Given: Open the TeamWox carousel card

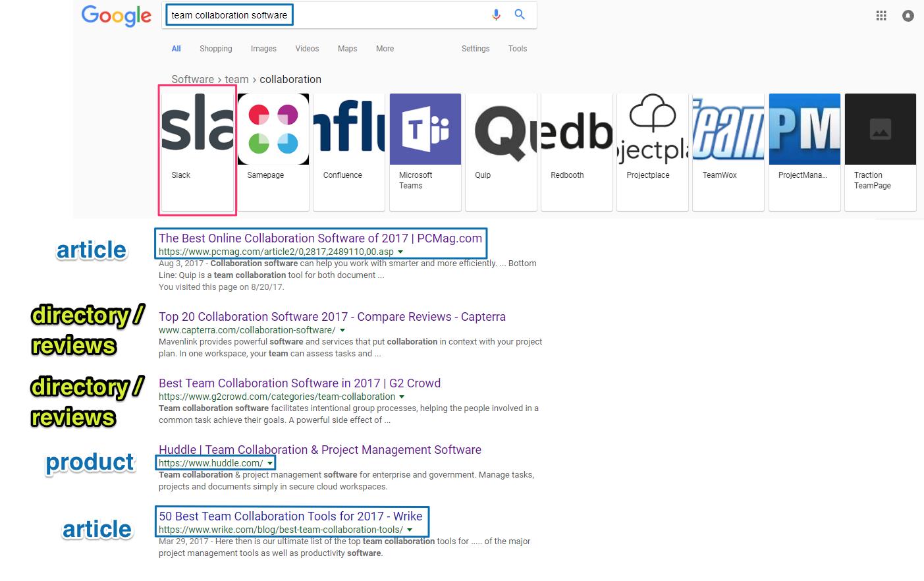Looking at the screenshot, I should coord(728,152).
